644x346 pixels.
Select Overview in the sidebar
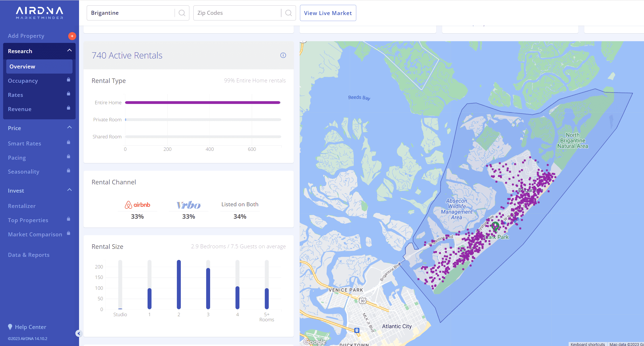coord(39,66)
